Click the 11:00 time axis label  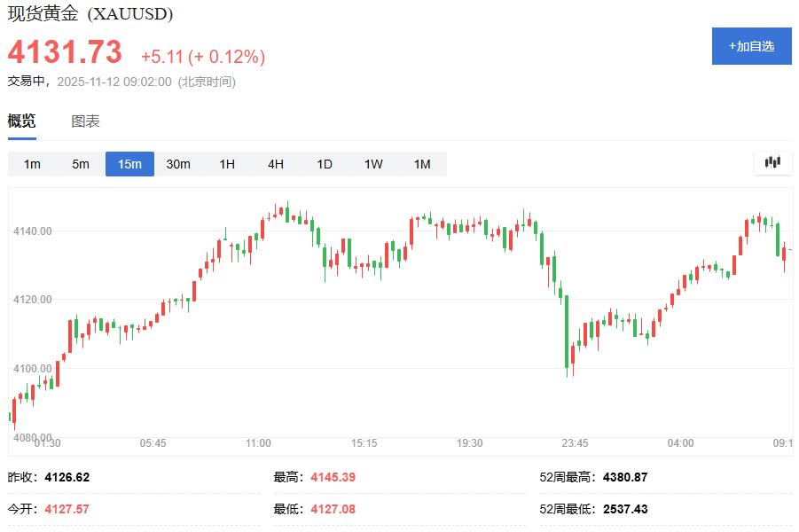259,442
